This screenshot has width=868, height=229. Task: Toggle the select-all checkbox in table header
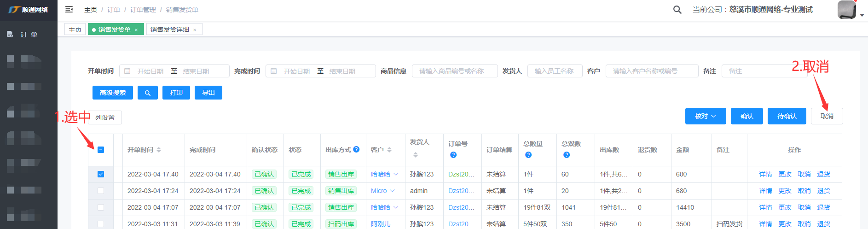pos(101,150)
